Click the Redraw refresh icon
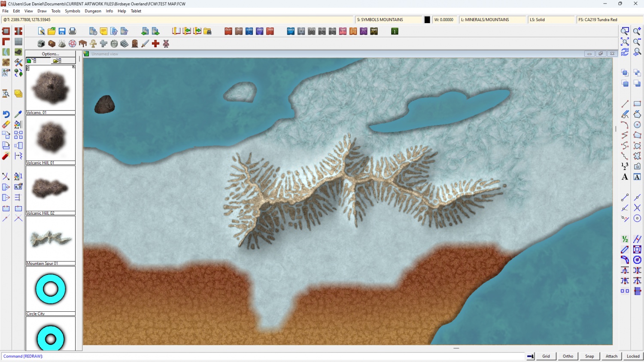644x362 pixels. tap(625, 52)
